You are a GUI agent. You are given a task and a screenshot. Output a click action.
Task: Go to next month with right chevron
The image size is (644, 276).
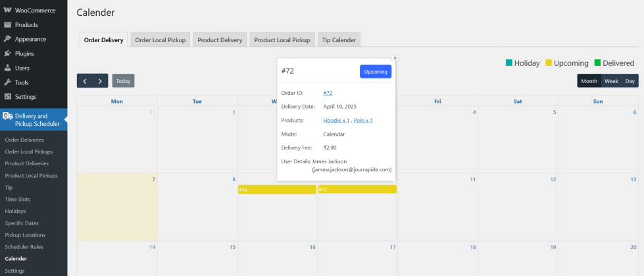click(x=100, y=81)
